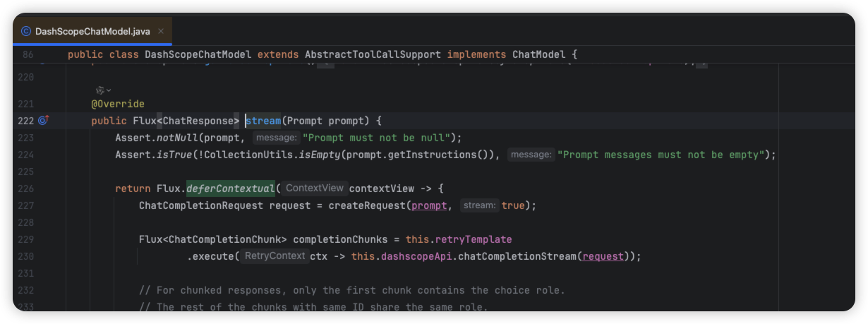Click the class icon on DashScopeChatModel.java tab
Viewport: 868px width, 324px height.
26,31
